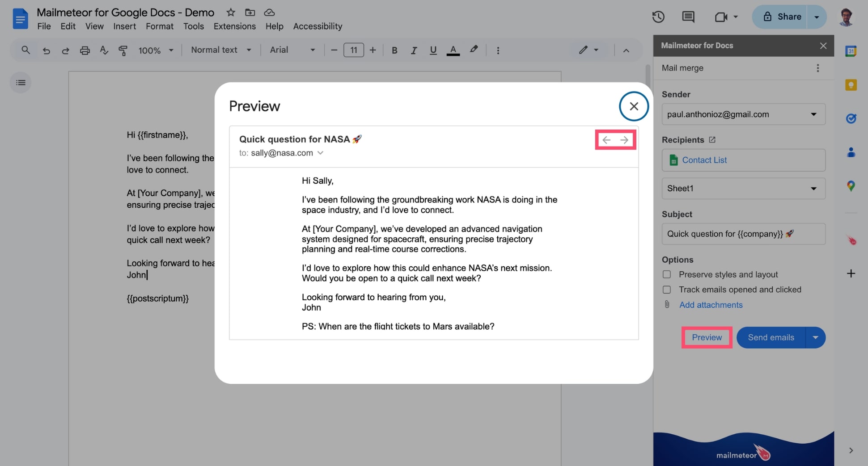Viewport: 868px width, 466px height.
Task: Open the Extensions menu
Action: point(235,26)
